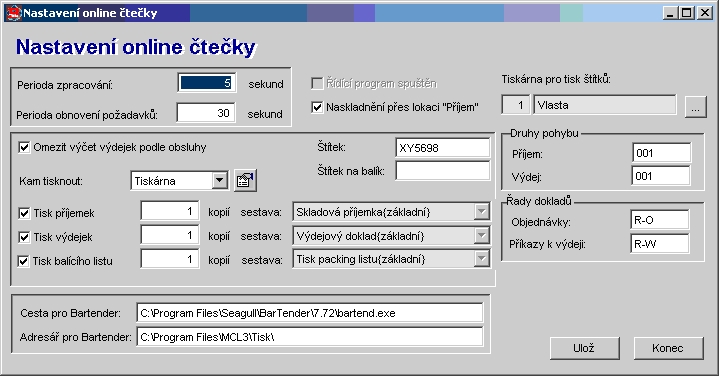Click the printer name field 'Vlasta'

coord(605,105)
